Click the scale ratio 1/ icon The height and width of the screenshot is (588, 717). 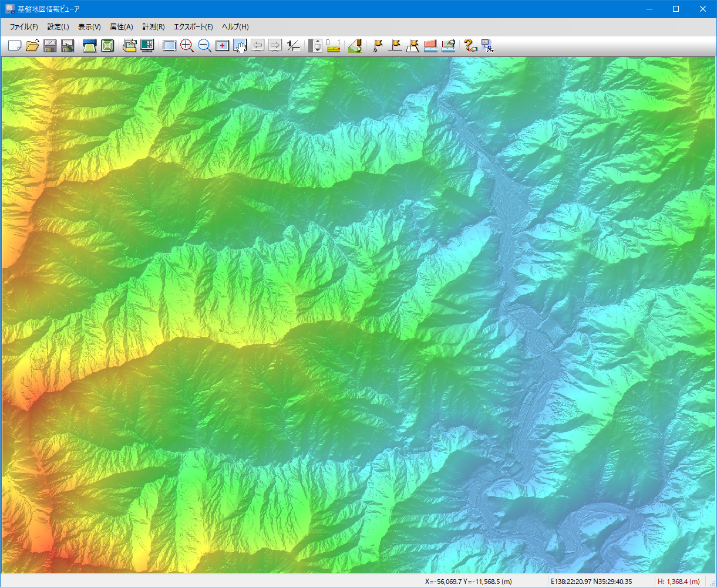point(293,45)
